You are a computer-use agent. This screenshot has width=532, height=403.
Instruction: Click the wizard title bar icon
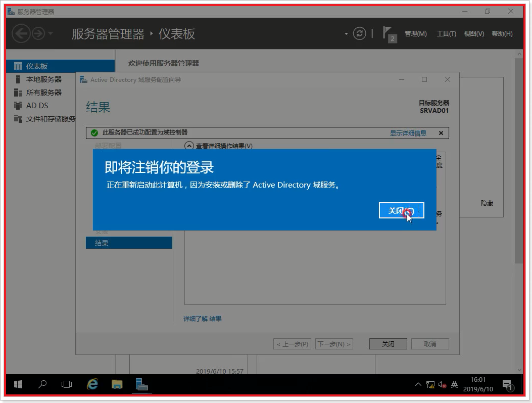point(83,80)
